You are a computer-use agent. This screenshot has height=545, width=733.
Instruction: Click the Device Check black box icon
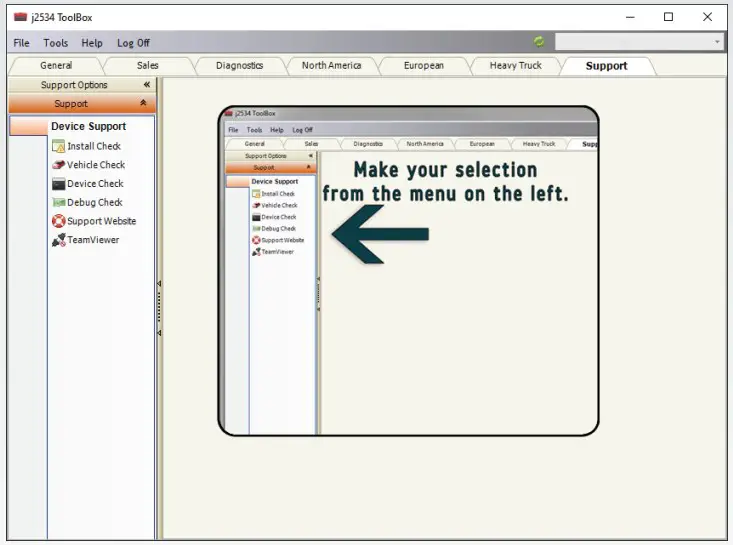coord(58,184)
